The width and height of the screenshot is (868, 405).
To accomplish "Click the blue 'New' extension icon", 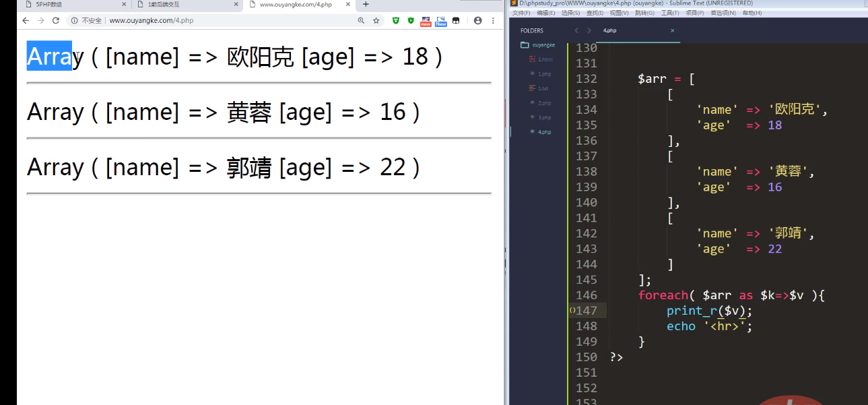I will point(441,20).
